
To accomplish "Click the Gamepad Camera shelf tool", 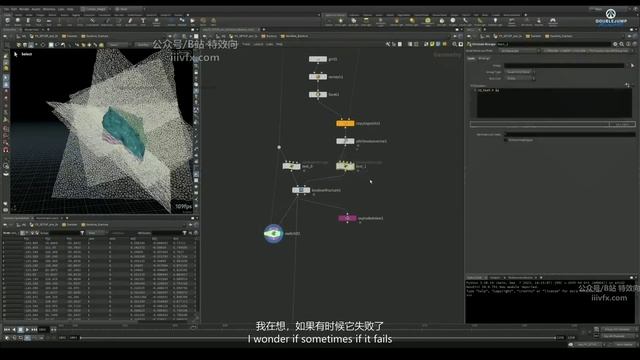I will pos(553,21).
